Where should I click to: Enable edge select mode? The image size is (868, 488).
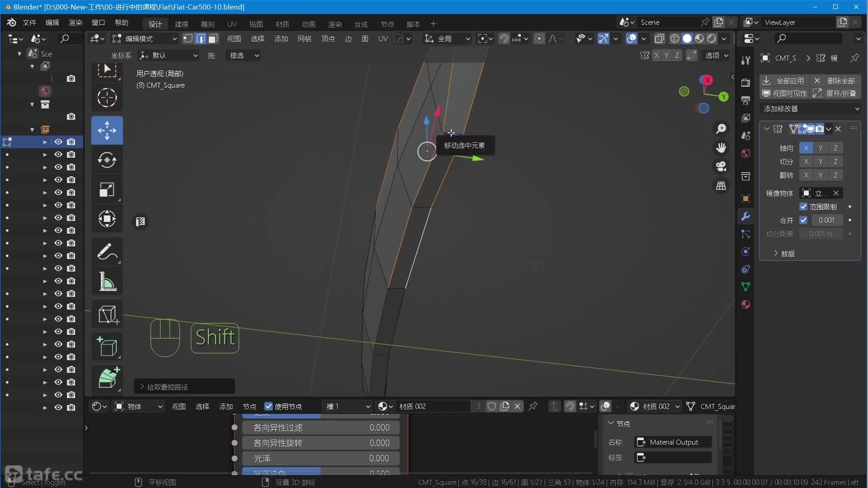tap(201, 39)
